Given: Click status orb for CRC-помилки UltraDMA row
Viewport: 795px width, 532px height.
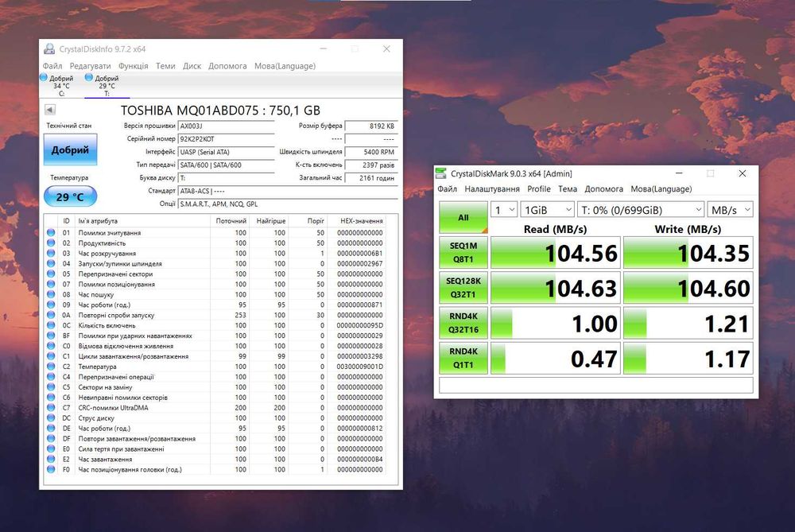Looking at the screenshot, I should (x=51, y=407).
